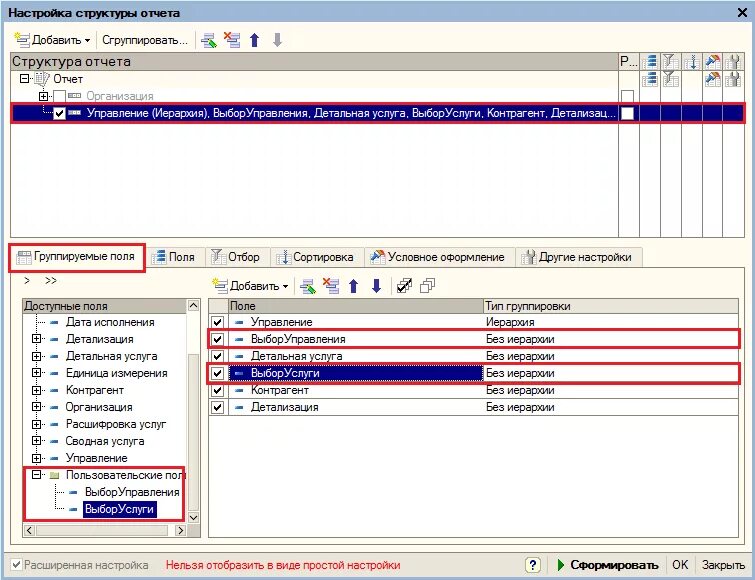Select ВыборУправления under Пользовательские поля
The width and height of the screenshot is (755, 580).
[x=132, y=492]
